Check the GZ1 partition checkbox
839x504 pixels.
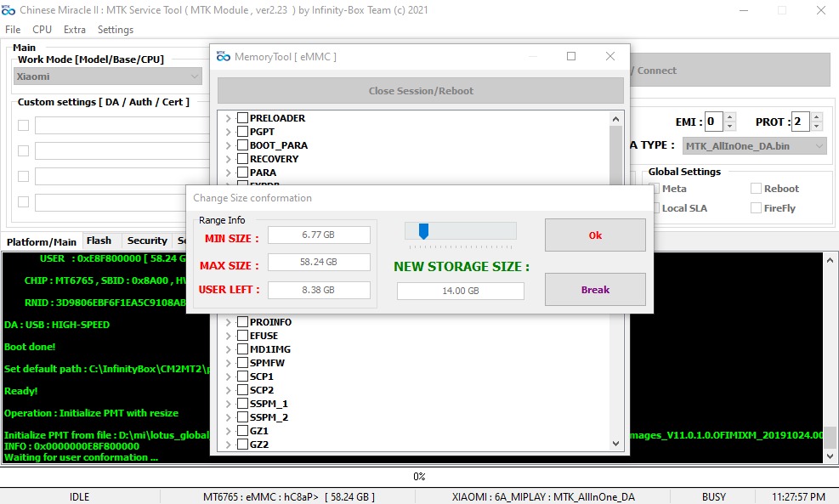[242, 431]
